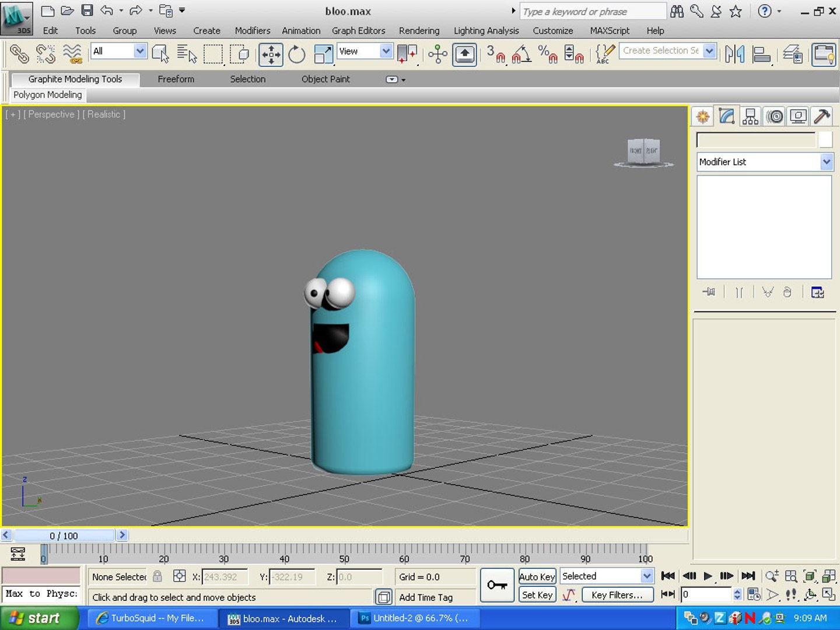Viewport: 840px width, 630px height.
Task: Open the Modifiers menu
Action: (x=253, y=31)
